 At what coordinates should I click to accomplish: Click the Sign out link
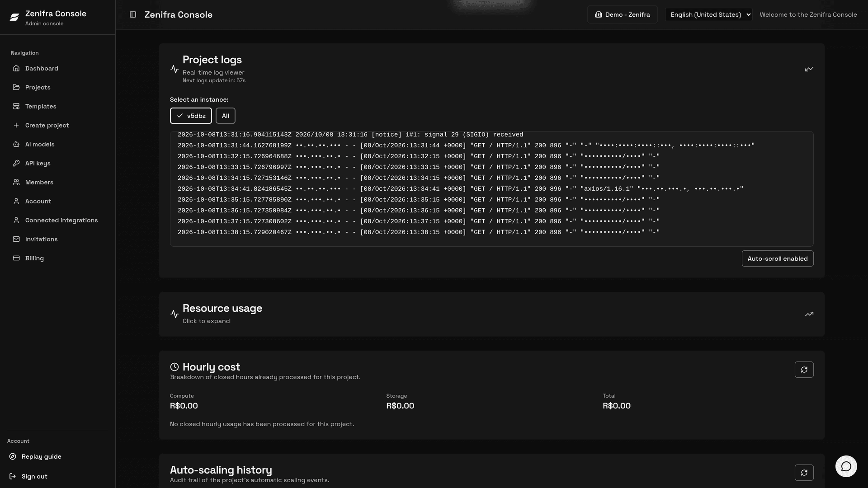tap(34, 476)
